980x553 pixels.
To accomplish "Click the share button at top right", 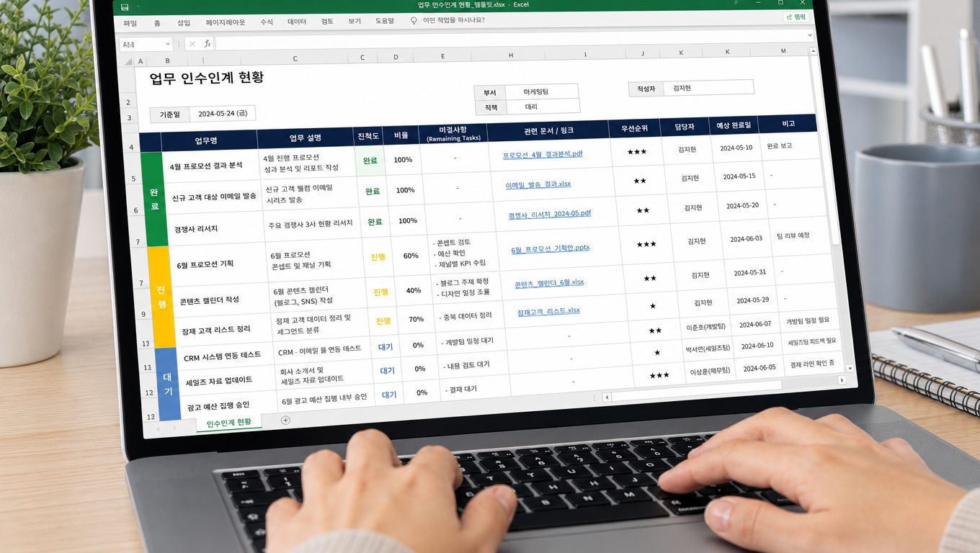I will 796,17.
